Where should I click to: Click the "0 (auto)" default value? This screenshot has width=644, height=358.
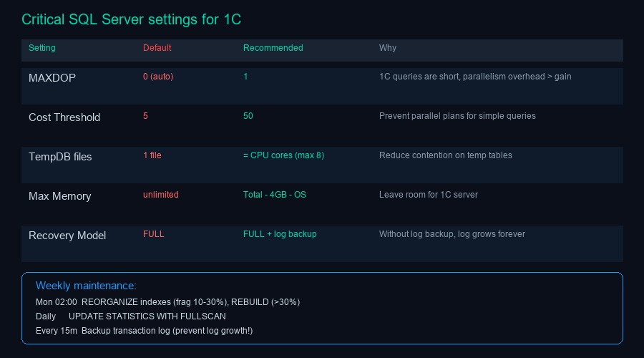(x=158, y=77)
